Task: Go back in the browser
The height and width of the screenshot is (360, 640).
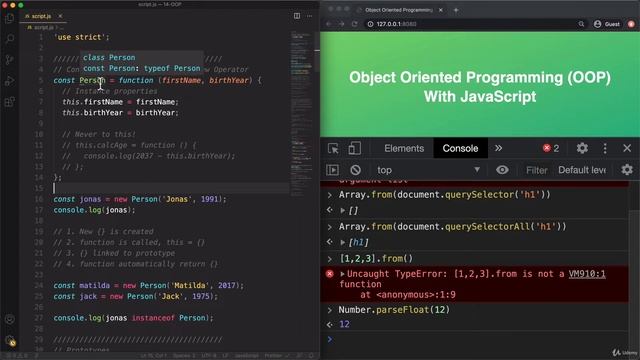Action: pos(329,24)
